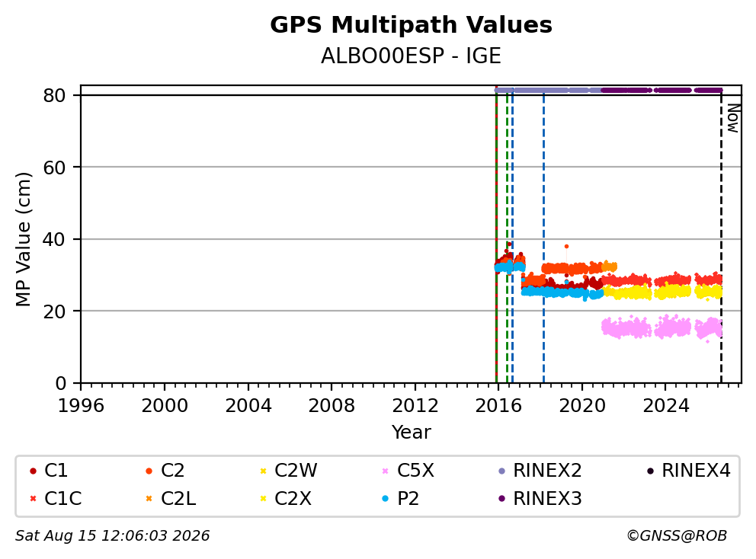Click the pink C5X data cluster
This screenshot has width=756, height=559.
click(x=661, y=328)
